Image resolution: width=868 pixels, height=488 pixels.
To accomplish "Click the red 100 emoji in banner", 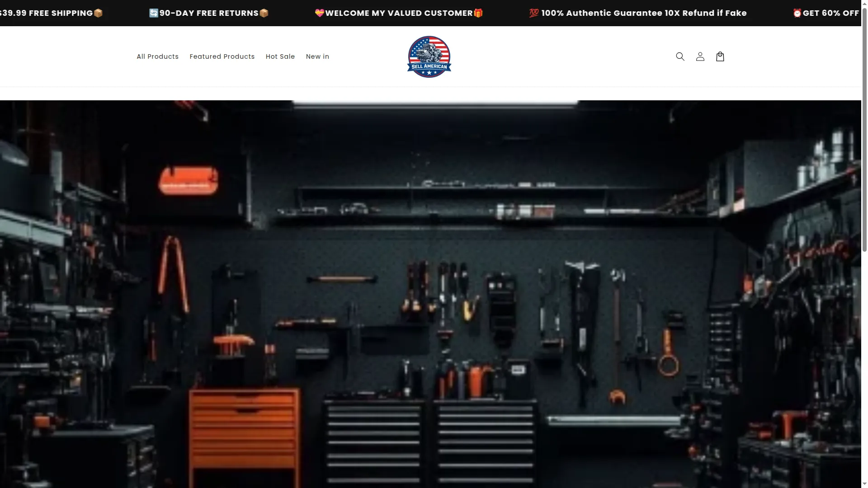I will [534, 13].
